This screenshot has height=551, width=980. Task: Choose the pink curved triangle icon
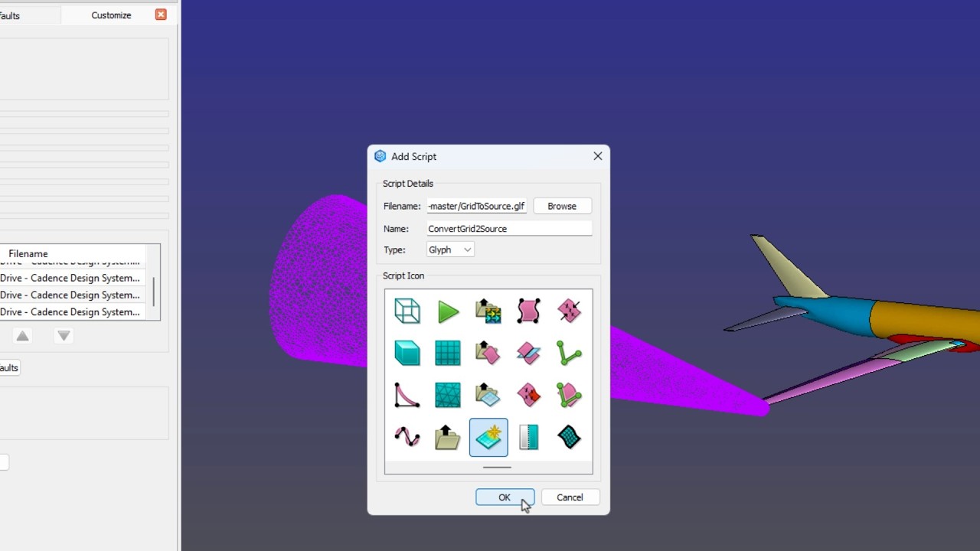pyautogui.click(x=407, y=396)
